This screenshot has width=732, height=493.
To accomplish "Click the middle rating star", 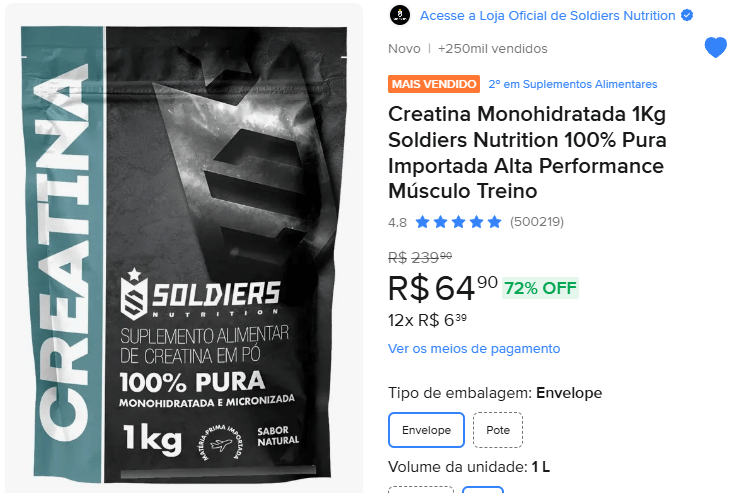I will point(458,222).
